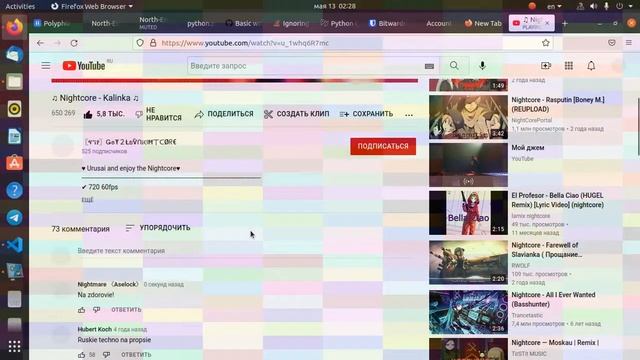Open Firefox application menu

(629, 43)
